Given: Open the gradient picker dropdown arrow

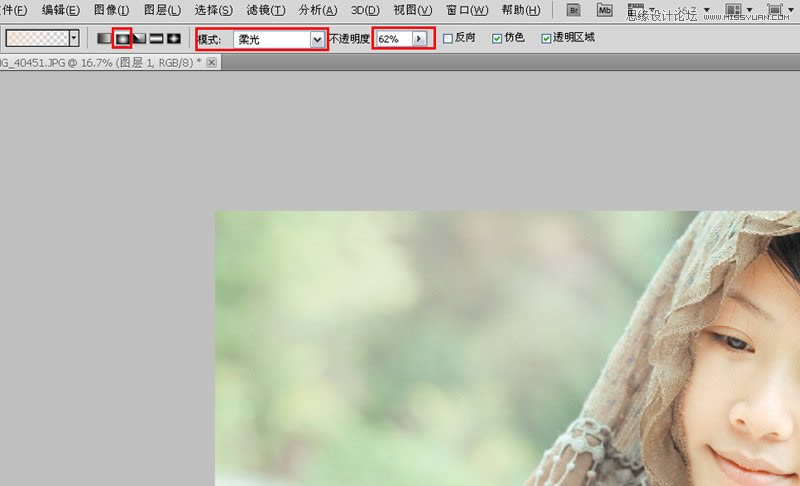Looking at the screenshot, I should (x=74, y=38).
